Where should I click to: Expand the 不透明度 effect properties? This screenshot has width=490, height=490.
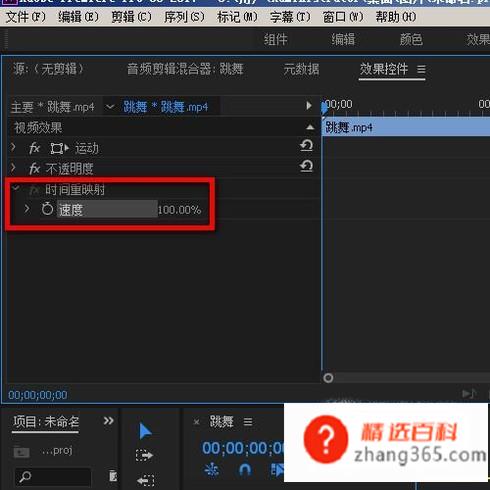(13, 167)
